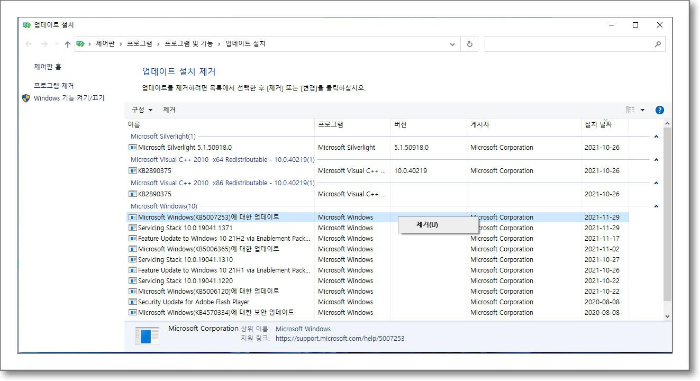This screenshot has height=381, width=700.
Task: Open the help question mark icon
Action: pos(659,110)
